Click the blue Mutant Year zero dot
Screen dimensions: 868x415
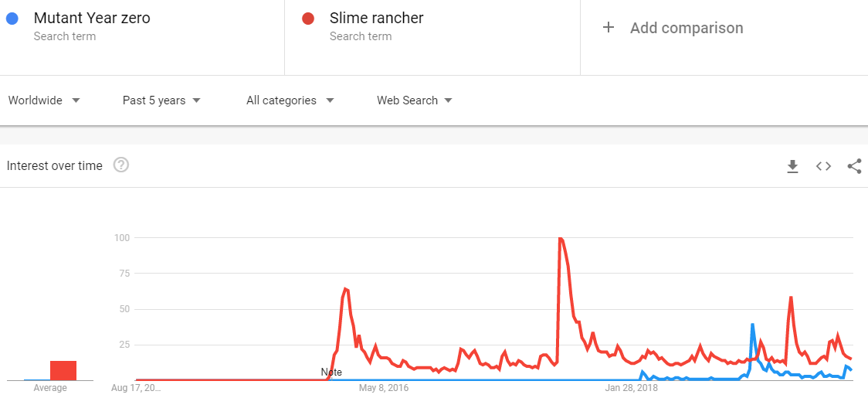tap(12, 19)
